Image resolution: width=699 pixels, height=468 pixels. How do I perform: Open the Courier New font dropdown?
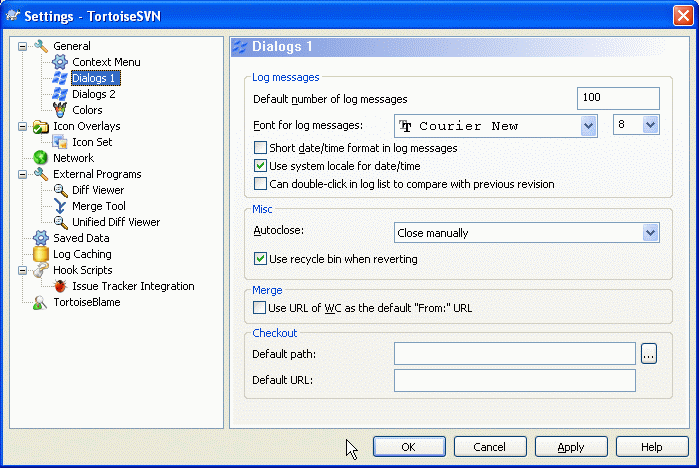point(588,126)
